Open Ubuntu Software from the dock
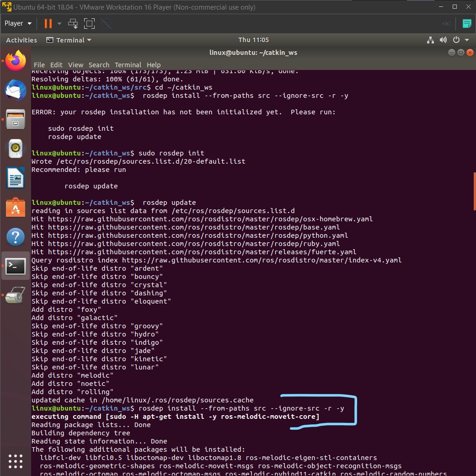 coord(15,208)
